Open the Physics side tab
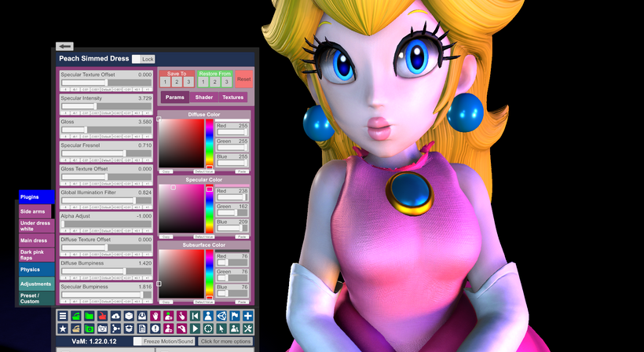644x352 pixels. (x=37, y=269)
